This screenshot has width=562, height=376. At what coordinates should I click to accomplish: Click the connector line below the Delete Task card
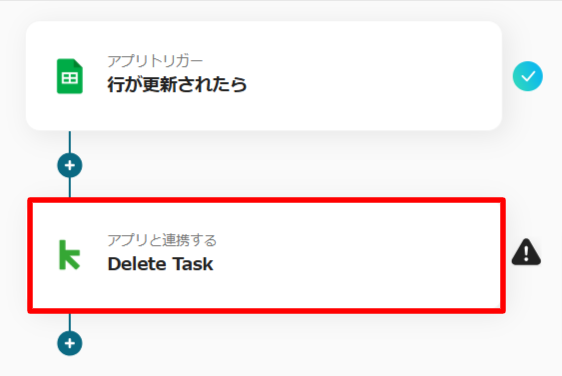coord(70,322)
